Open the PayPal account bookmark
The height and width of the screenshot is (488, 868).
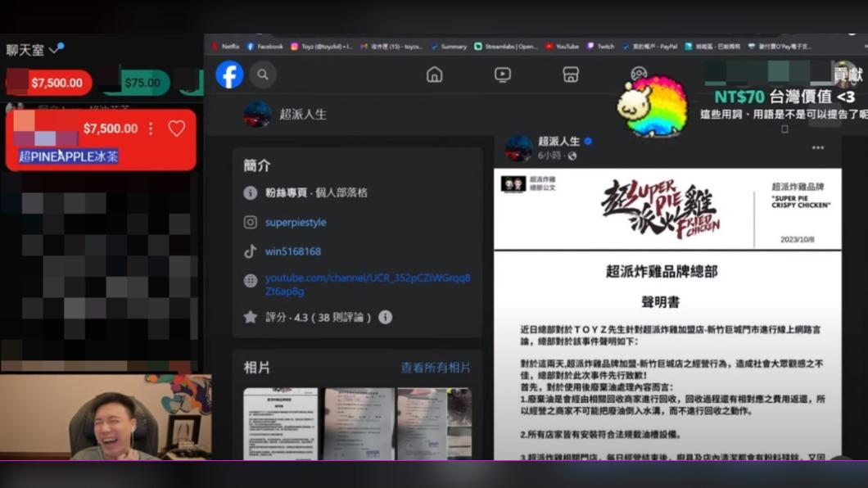(650, 47)
